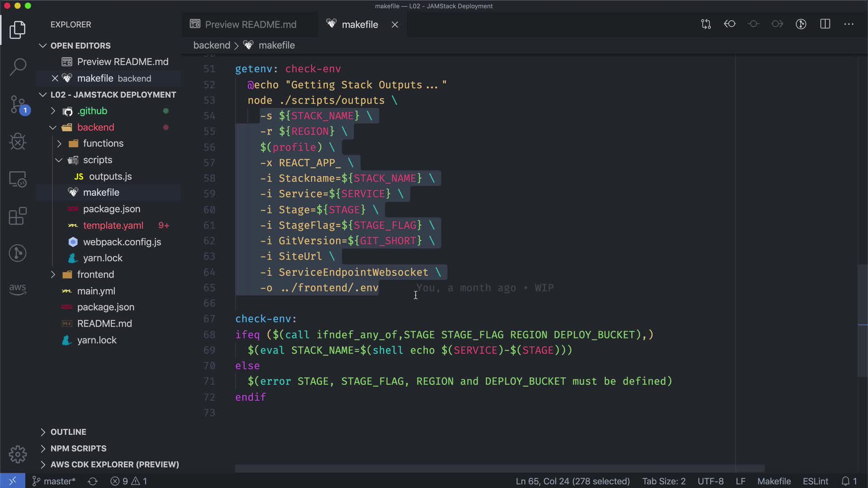Viewport: 868px width, 488px height.
Task: Open notifications bell in status bar
Action: 849,481
